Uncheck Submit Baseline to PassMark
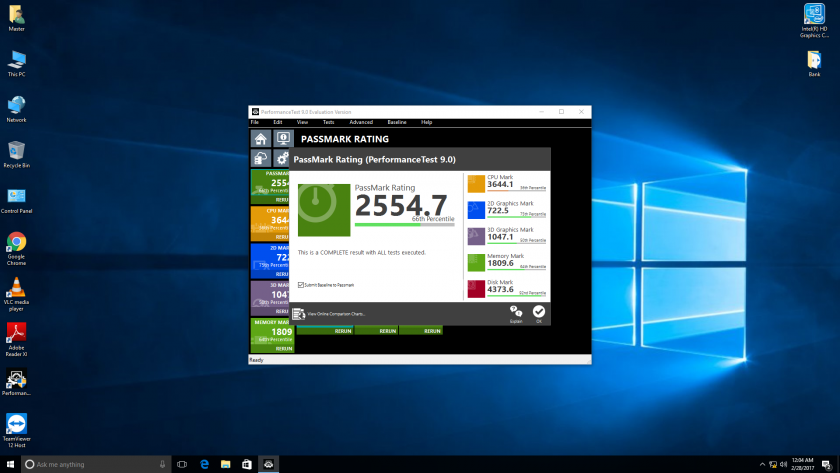 [301, 285]
